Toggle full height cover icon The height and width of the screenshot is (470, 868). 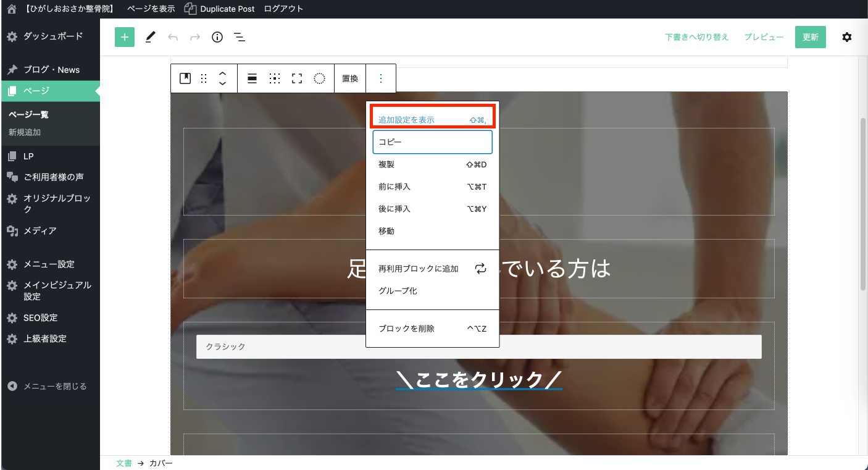click(297, 78)
